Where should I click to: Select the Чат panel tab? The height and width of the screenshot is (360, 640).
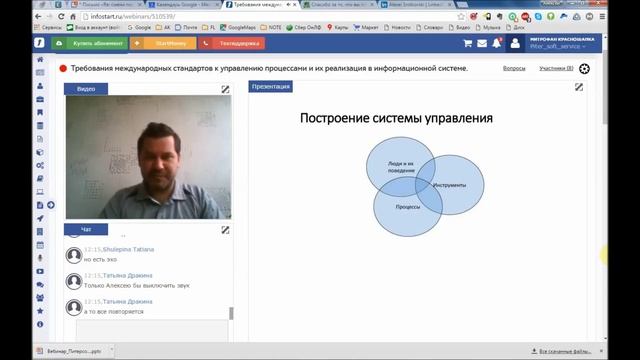86,229
